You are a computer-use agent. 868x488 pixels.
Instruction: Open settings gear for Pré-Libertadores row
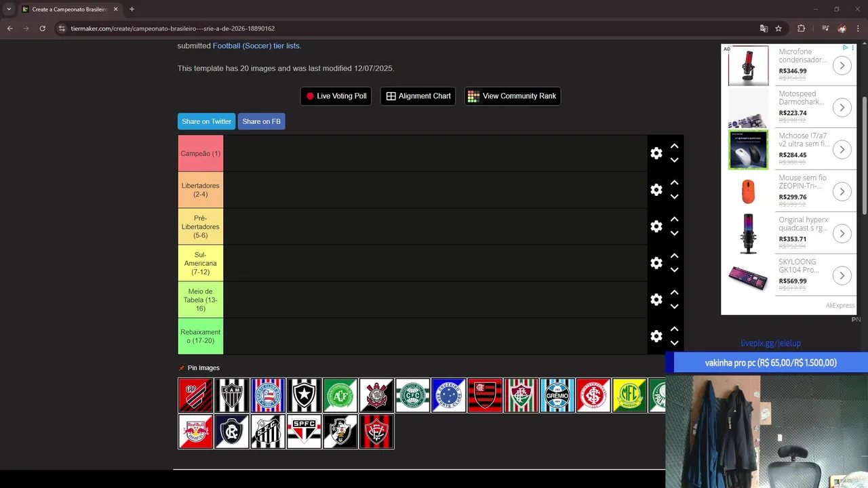click(x=656, y=226)
